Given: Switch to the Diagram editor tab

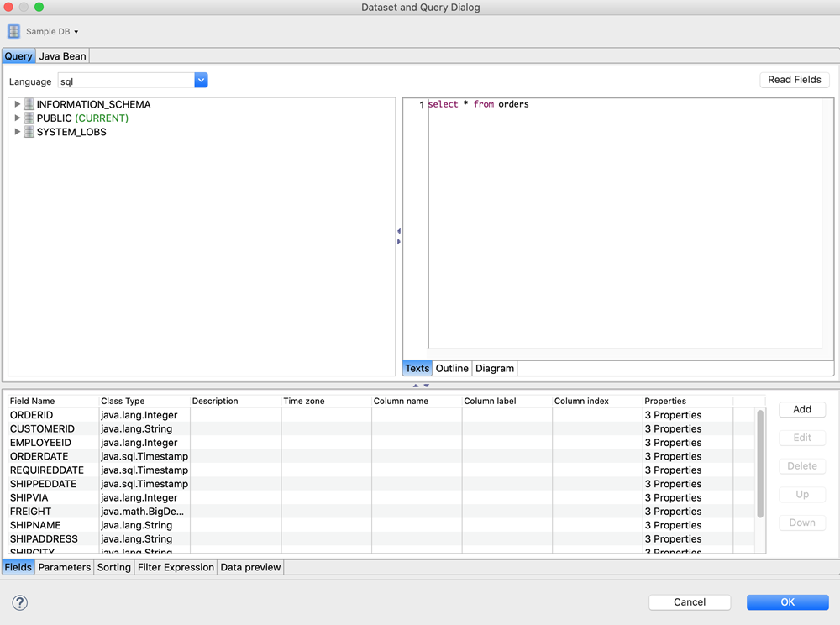Looking at the screenshot, I should click(x=495, y=369).
